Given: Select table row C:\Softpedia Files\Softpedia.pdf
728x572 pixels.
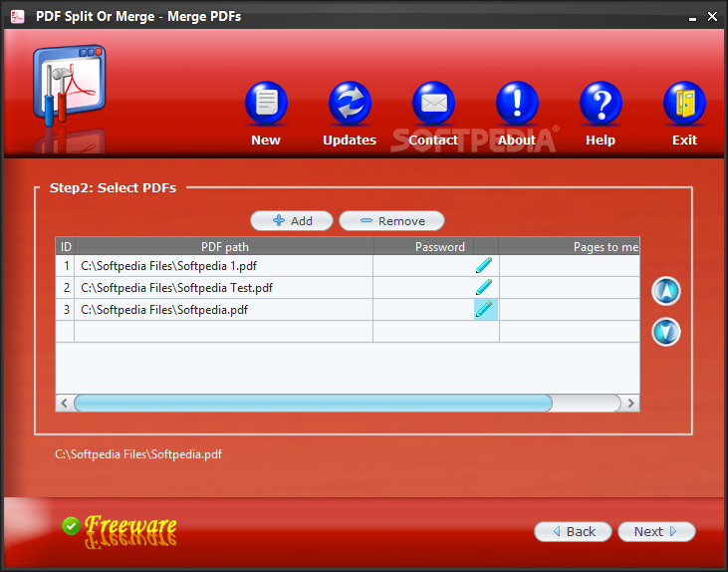Looking at the screenshot, I should pyautogui.click(x=348, y=310).
